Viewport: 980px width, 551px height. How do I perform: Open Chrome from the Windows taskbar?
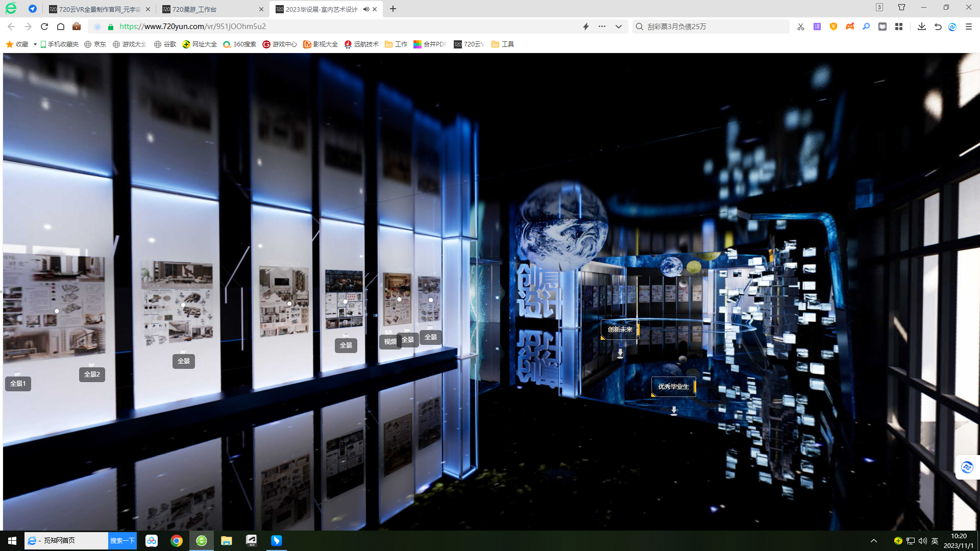click(177, 541)
